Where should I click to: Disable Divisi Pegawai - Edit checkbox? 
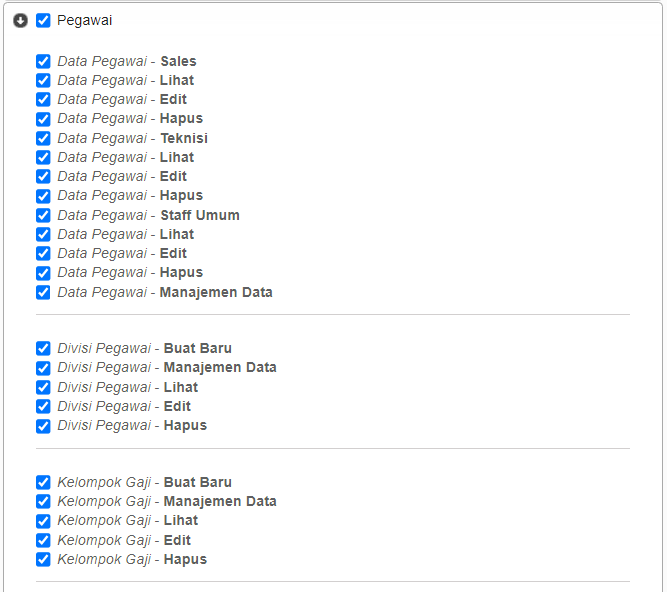(x=43, y=406)
